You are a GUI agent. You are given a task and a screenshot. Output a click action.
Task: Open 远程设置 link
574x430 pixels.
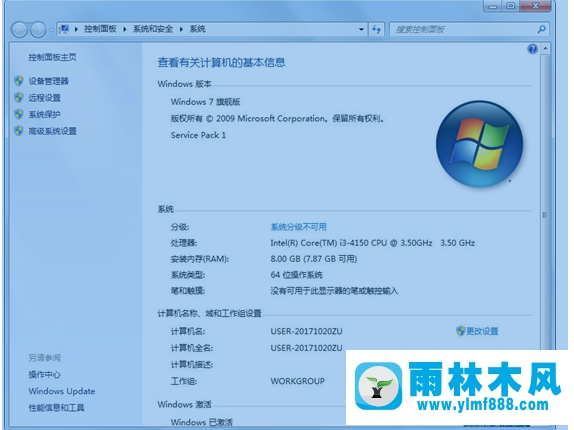[x=44, y=98]
